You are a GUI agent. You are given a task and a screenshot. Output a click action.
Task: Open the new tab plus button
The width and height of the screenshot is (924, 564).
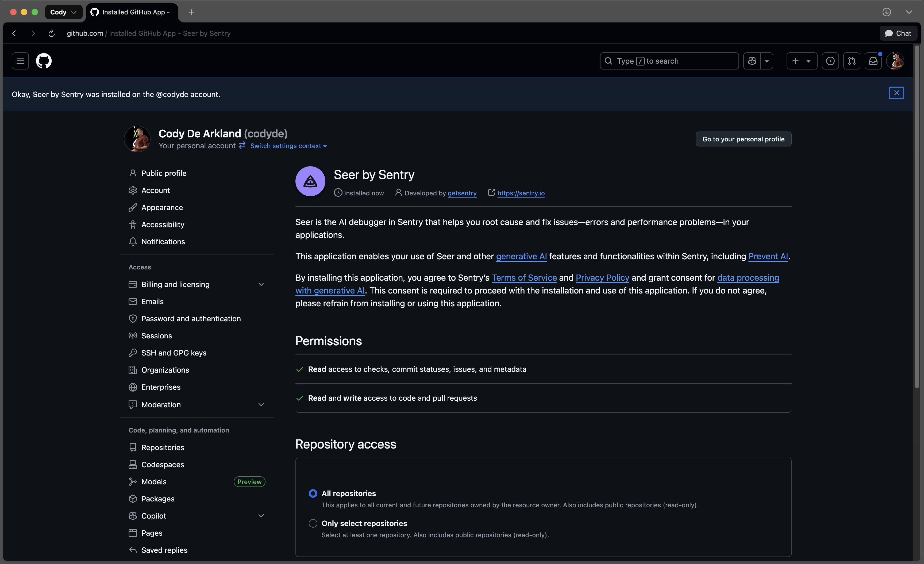[x=191, y=12]
